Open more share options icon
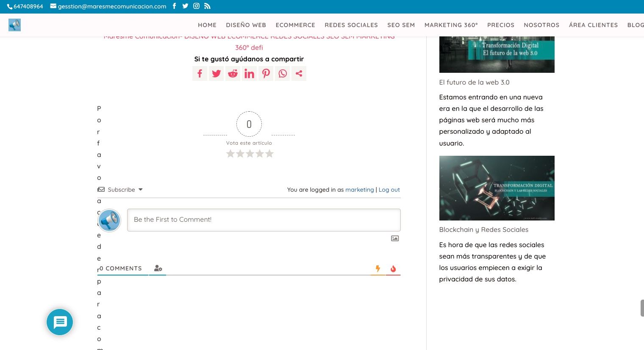The image size is (644, 350). (299, 74)
